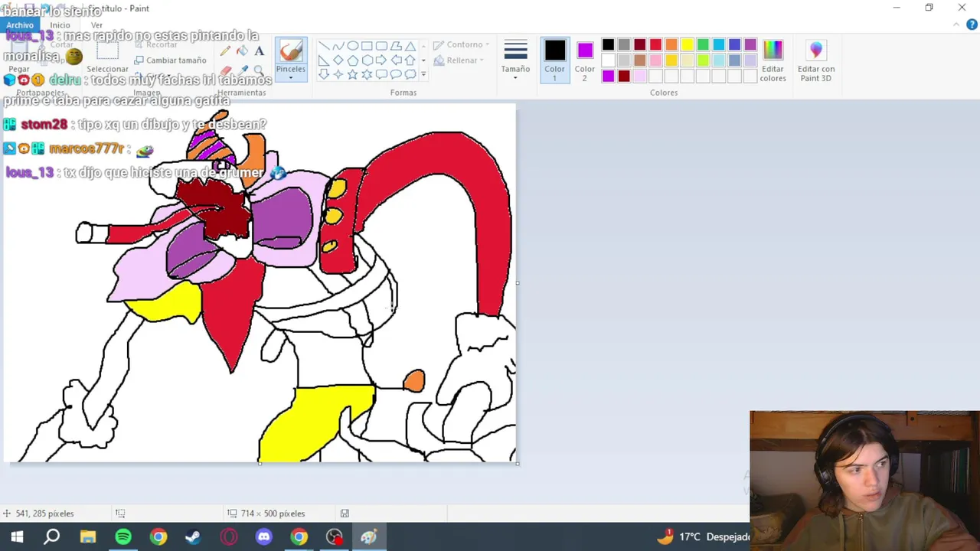Pick the oval shape

point(352,46)
